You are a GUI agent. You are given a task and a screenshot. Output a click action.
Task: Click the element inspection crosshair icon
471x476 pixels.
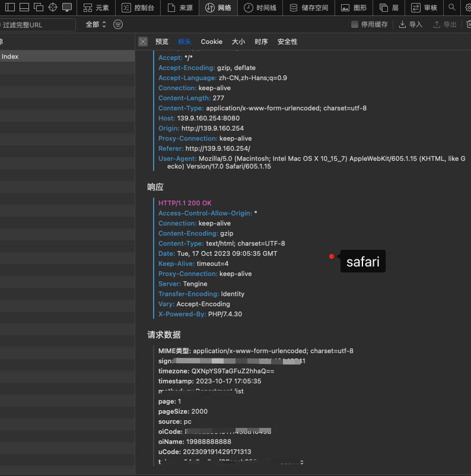53,8
